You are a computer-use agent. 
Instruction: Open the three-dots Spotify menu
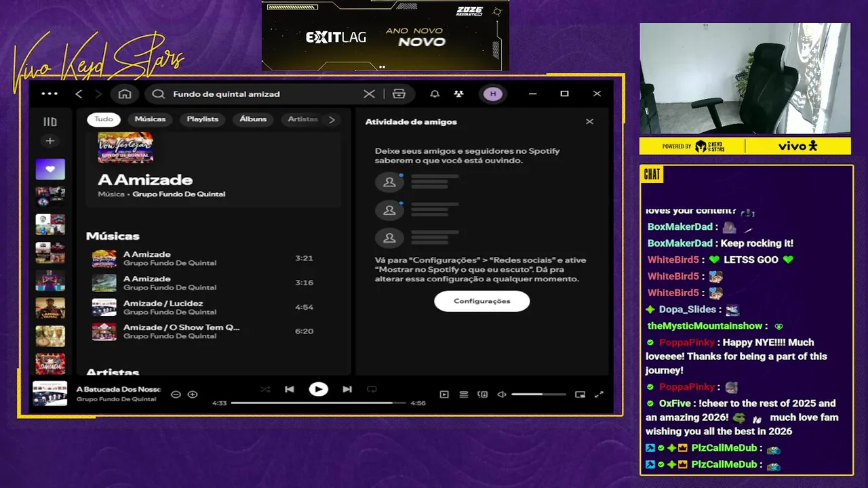(x=50, y=94)
